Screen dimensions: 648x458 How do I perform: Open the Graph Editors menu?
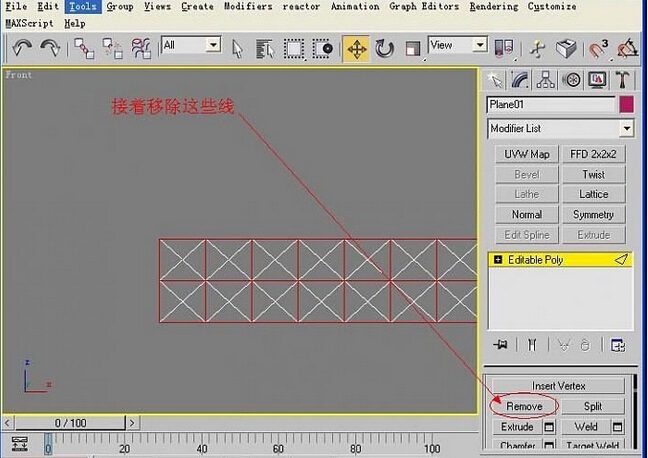coord(424,7)
